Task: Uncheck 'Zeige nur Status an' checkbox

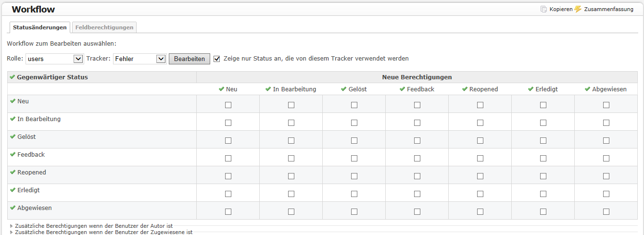Action: point(217,59)
